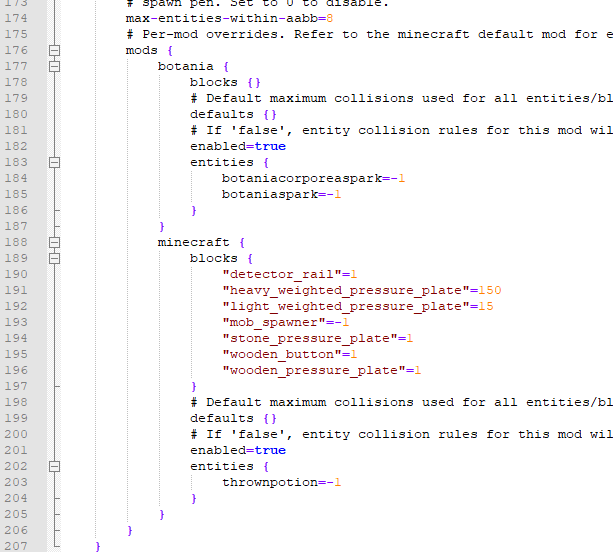Click defaults {} on line 199
613x552 pixels.
coord(233,419)
